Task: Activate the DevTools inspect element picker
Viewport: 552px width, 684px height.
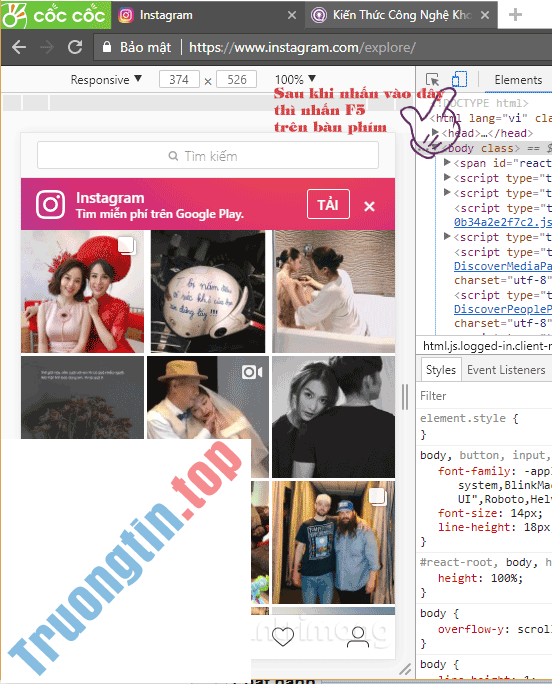Action: pyautogui.click(x=432, y=79)
